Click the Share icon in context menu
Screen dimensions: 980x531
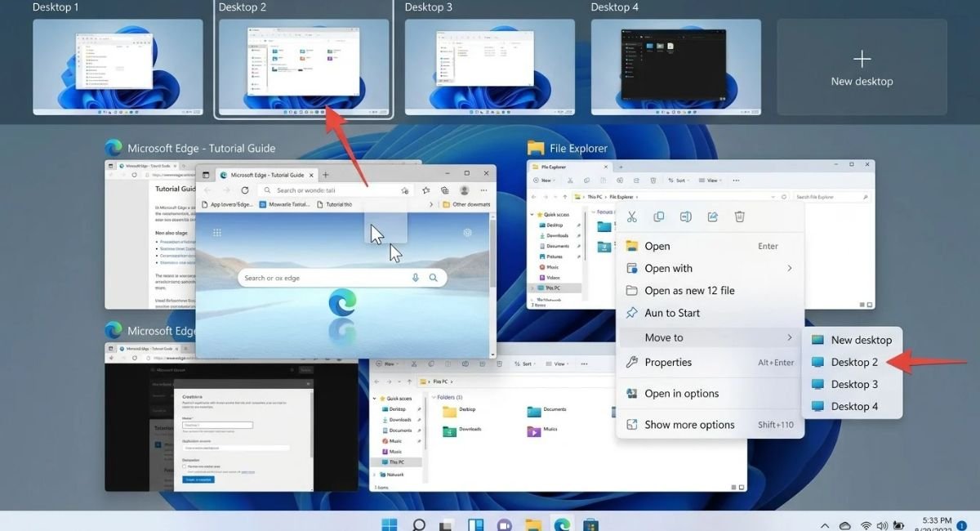click(713, 216)
